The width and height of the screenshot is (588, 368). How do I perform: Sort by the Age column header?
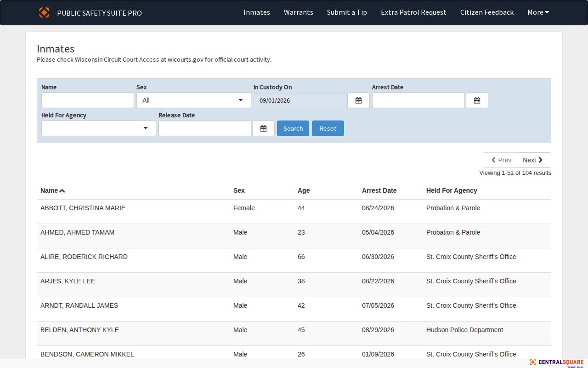pyautogui.click(x=304, y=190)
